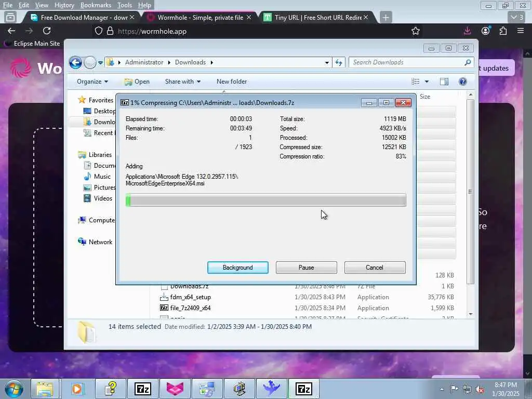Pause the 7-Zip compression

306,268
